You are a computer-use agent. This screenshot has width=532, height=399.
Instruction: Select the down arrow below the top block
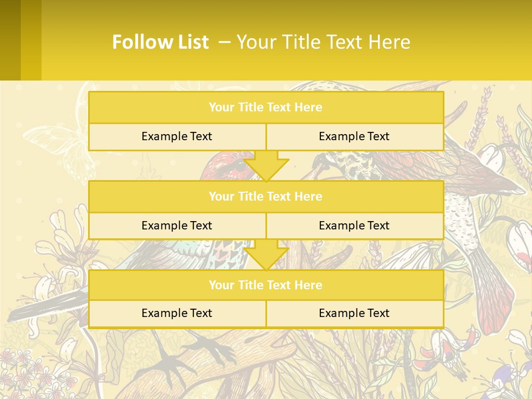[x=266, y=166]
